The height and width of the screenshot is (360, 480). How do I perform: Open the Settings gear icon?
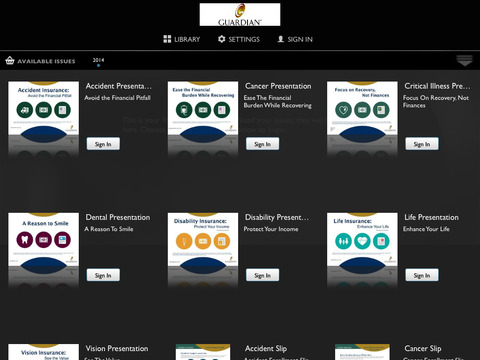(x=222, y=39)
